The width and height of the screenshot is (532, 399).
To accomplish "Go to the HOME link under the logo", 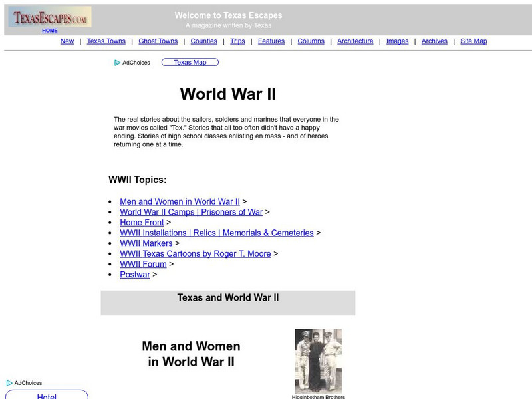I will click(x=49, y=30).
